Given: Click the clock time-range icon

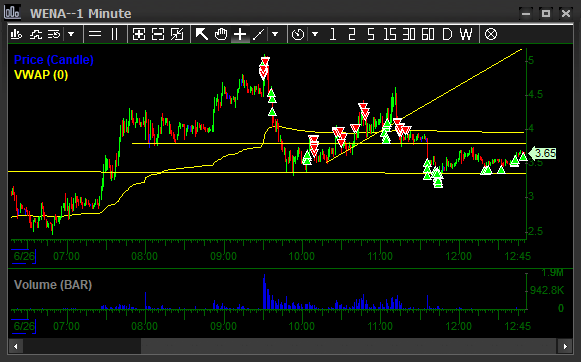Looking at the screenshot, I should click(x=298, y=34).
